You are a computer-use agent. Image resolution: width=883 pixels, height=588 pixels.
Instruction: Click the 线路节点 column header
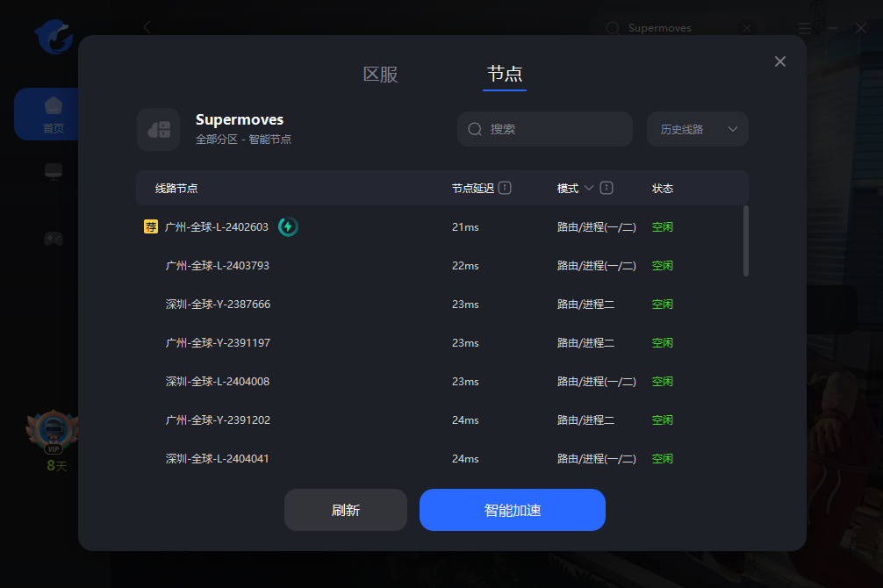pos(176,188)
